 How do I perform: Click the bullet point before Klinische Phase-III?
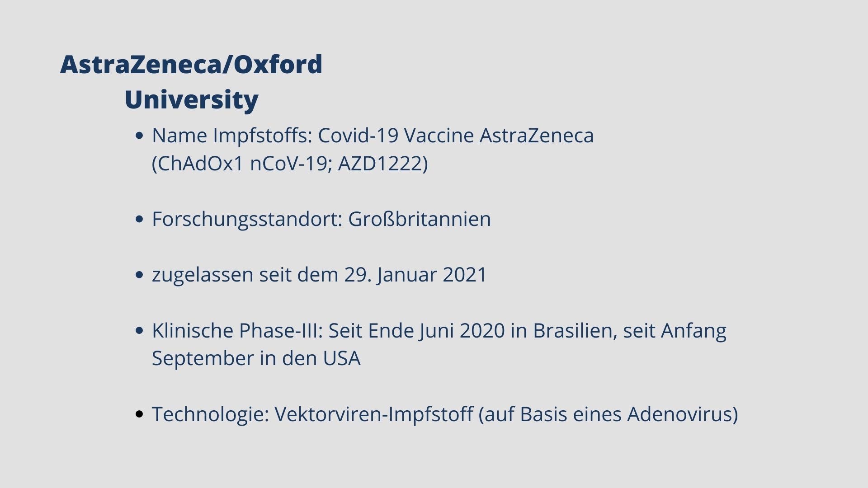tap(139, 331)
